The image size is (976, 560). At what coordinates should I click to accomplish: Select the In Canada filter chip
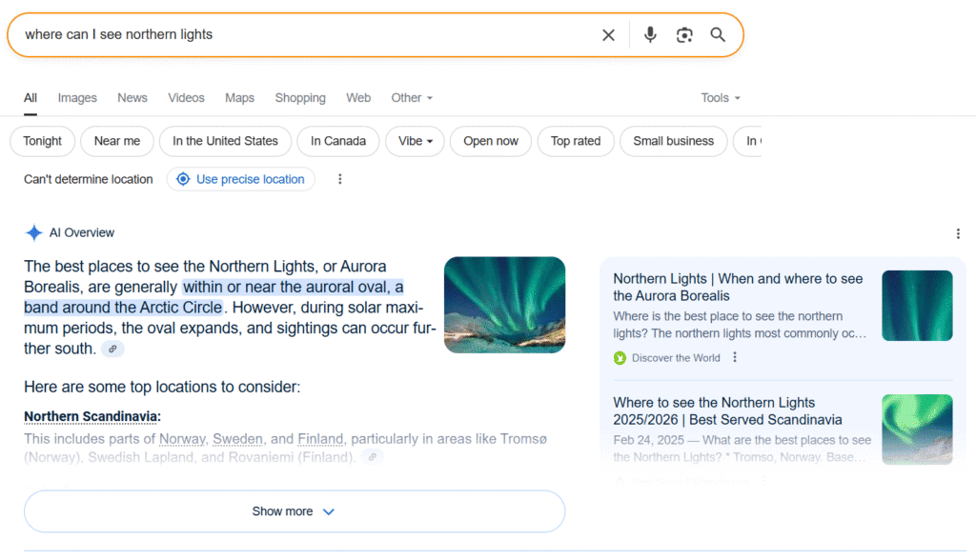click(338, 141)
